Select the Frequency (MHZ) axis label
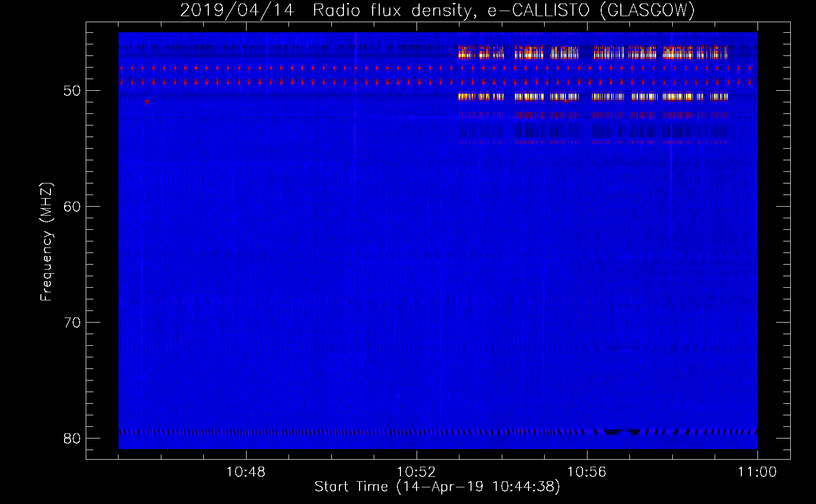The height and width of the screenshot is (504, 816). click(46, 242)
